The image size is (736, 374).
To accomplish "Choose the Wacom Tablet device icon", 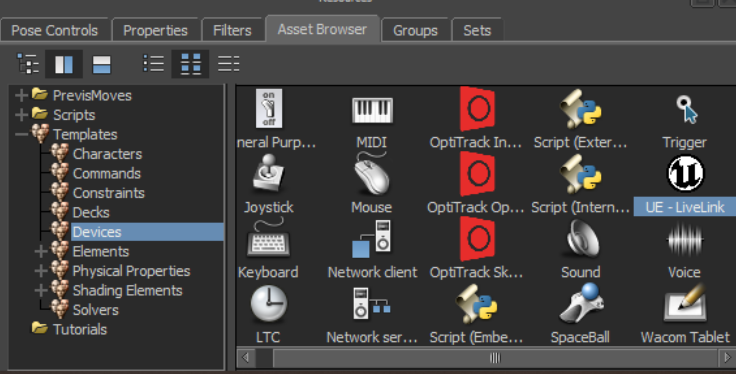I will [x=685, y=303].
